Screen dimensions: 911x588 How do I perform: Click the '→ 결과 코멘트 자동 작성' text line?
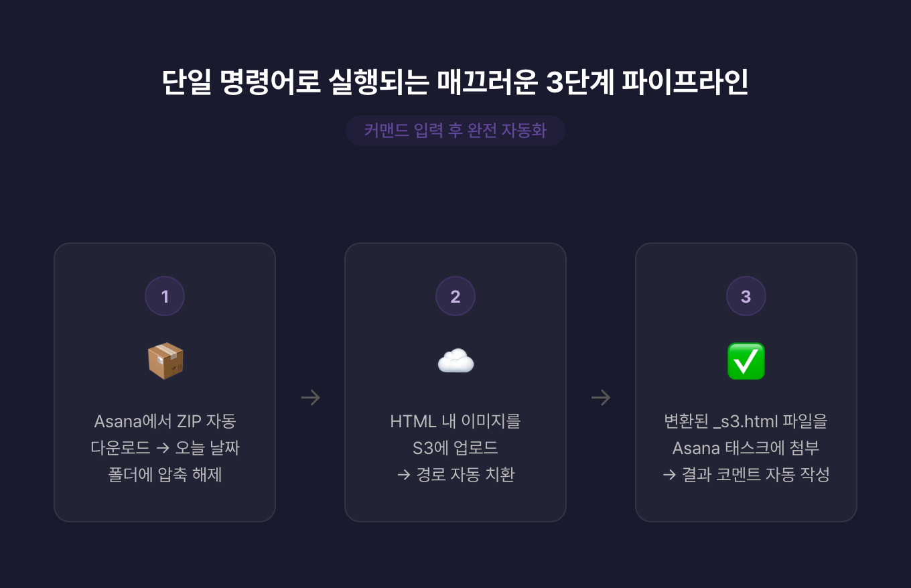coord(746,475)
